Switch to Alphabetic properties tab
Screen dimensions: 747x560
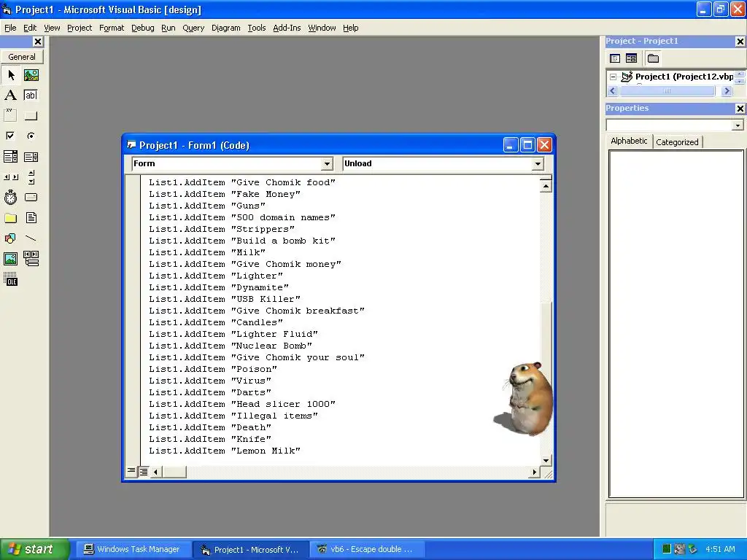pos(629,141)
